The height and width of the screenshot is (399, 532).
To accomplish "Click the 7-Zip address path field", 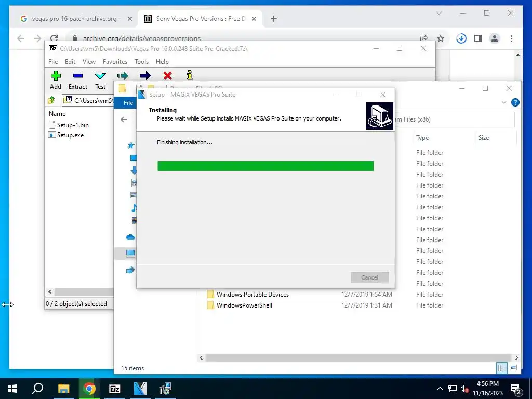I will [x=89, y=100].
